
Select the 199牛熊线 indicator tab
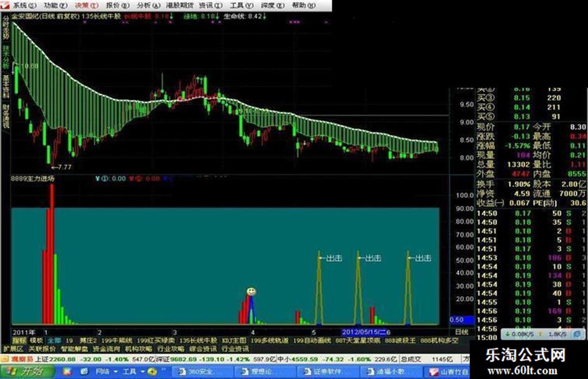(117, 340)
